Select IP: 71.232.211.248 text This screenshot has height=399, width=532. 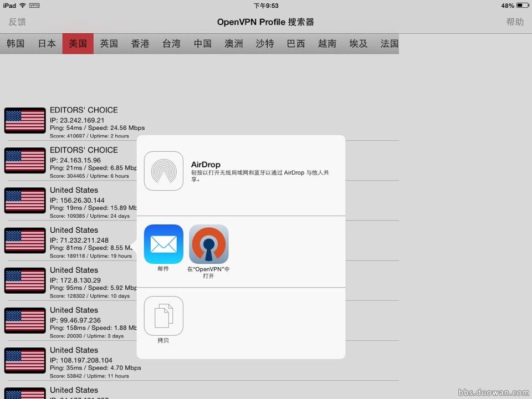(79, 241)
